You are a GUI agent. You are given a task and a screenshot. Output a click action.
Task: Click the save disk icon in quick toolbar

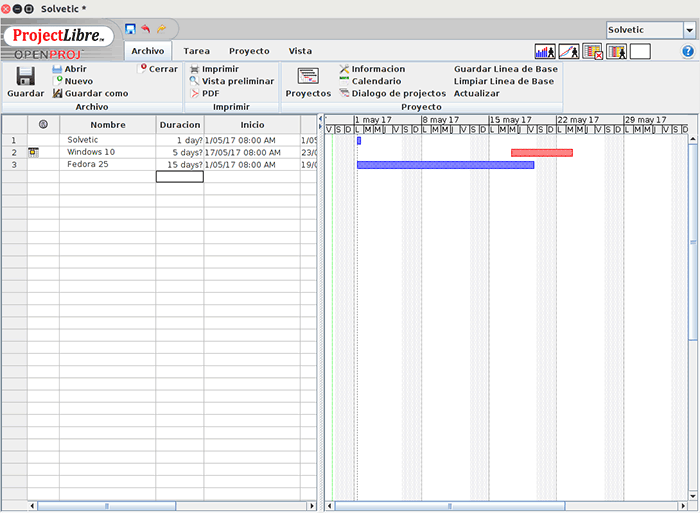tap(130, 29)
